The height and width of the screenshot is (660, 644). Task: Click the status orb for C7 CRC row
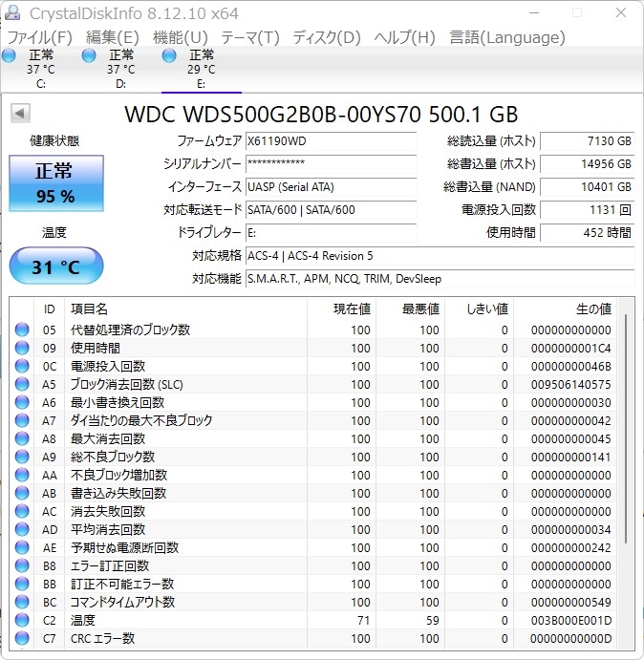pyautogui.click(x=22, y=638)
